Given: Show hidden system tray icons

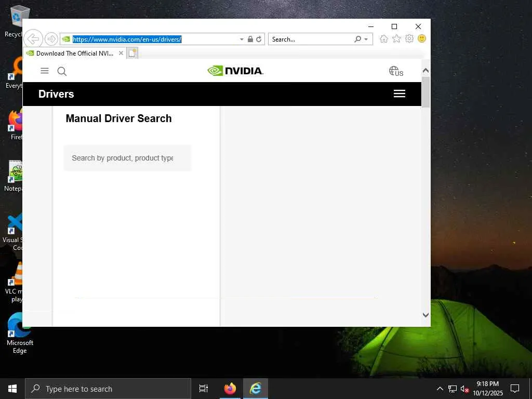Looking at the screenshot, I should point(440,389).
